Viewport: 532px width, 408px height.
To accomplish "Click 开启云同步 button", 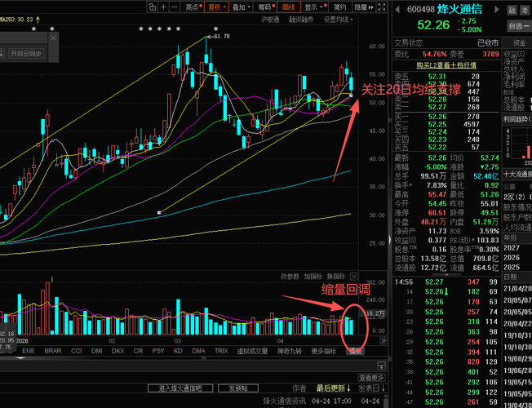I will coord(26,54).
